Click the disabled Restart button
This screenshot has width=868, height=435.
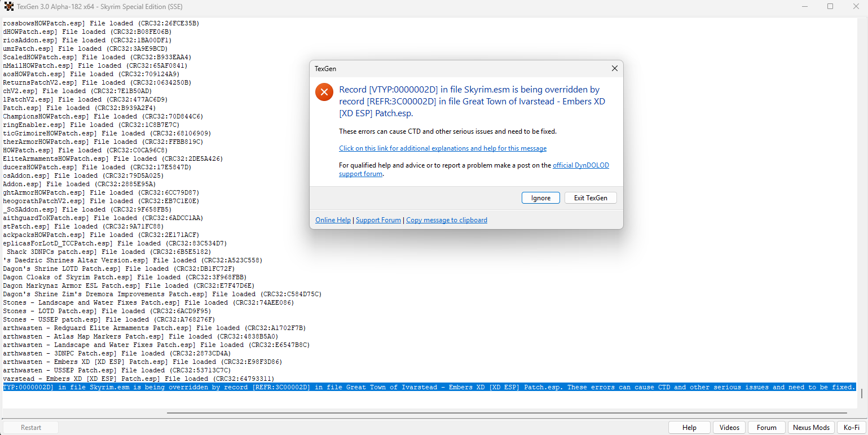coord(31,428)
